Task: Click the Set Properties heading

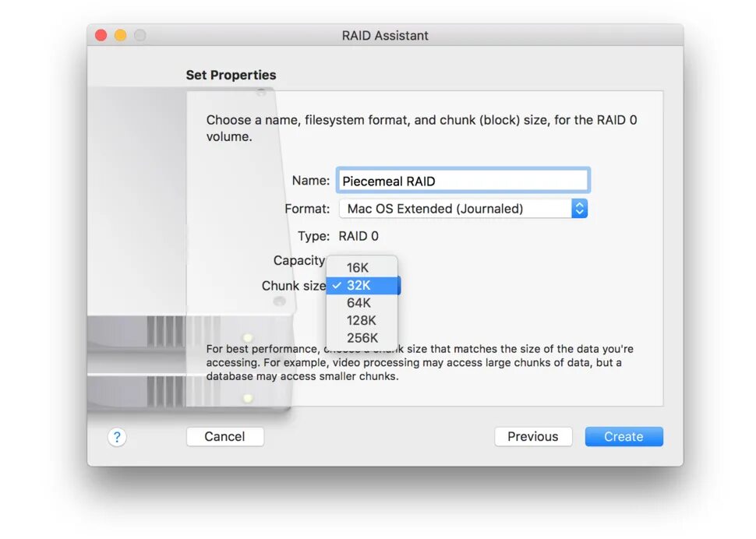Action: tap(231, 75)
